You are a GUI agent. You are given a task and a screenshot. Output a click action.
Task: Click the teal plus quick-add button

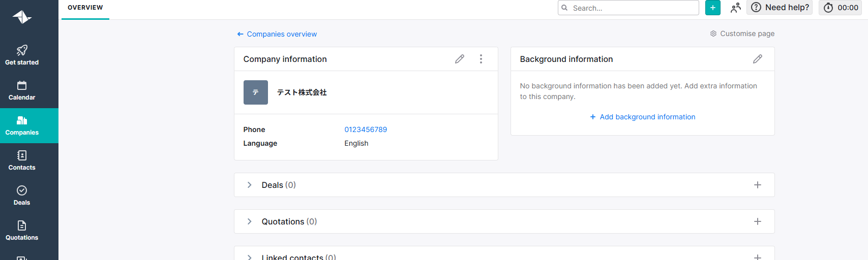(712, 8)
